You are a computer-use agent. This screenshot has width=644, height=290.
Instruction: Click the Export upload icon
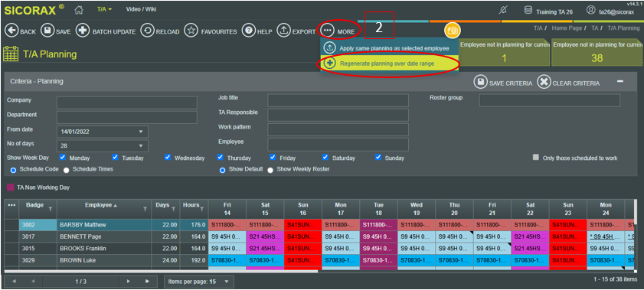coord(284,31)
